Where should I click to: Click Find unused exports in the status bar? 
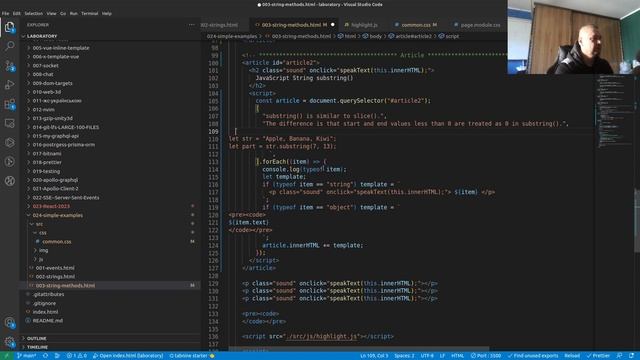coord(533,356)
